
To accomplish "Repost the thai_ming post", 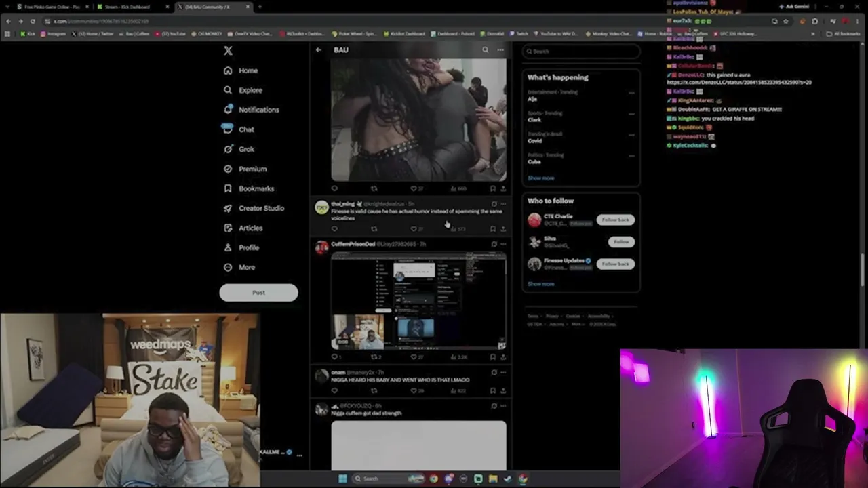I will [x=374, y=229].
